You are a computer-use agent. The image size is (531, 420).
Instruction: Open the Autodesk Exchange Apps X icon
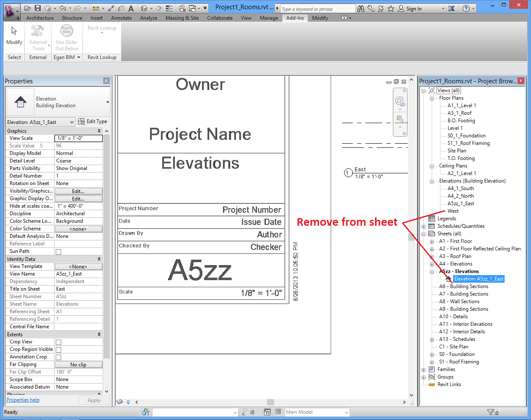pos(451,8)
